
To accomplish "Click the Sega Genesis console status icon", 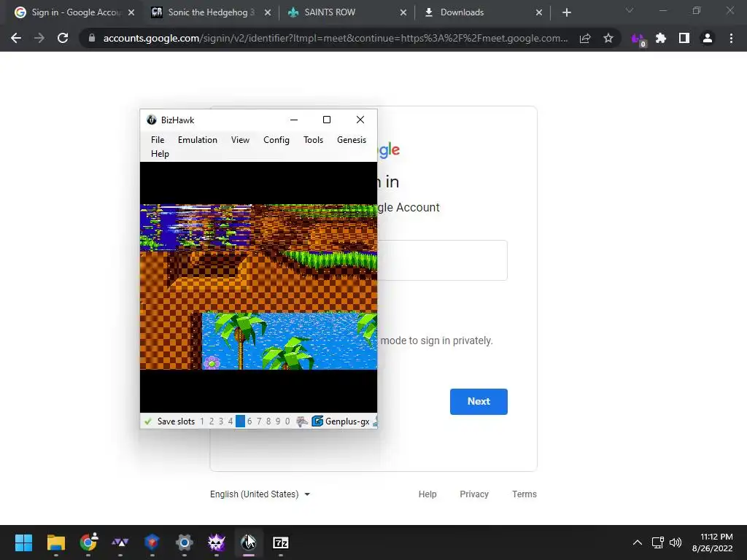I will tap(302, 421).
